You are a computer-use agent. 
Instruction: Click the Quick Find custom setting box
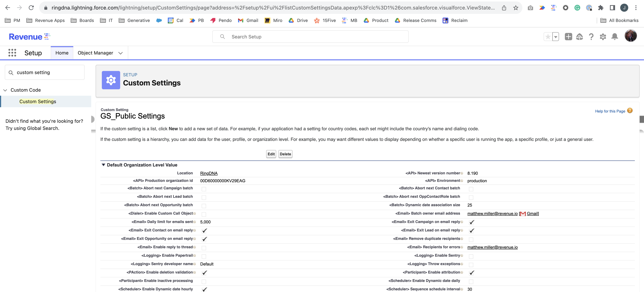[x=45, y=72]
